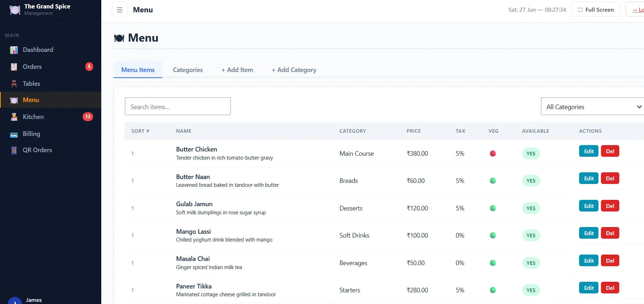Screen dimensions: 644x304
Task: Go to QR Orders in sidebar
Action: point(50,150)
